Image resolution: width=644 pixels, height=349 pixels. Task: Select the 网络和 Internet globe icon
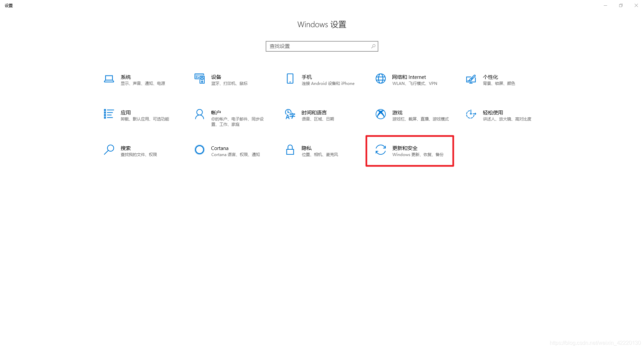(x=381, y=79)
